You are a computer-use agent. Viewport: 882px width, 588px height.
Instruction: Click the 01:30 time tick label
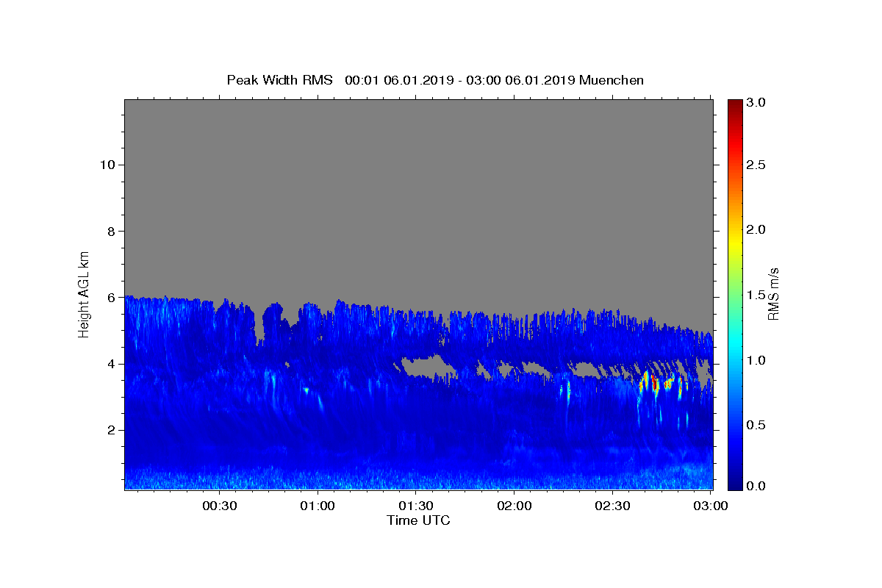click(x=416, y=506)
